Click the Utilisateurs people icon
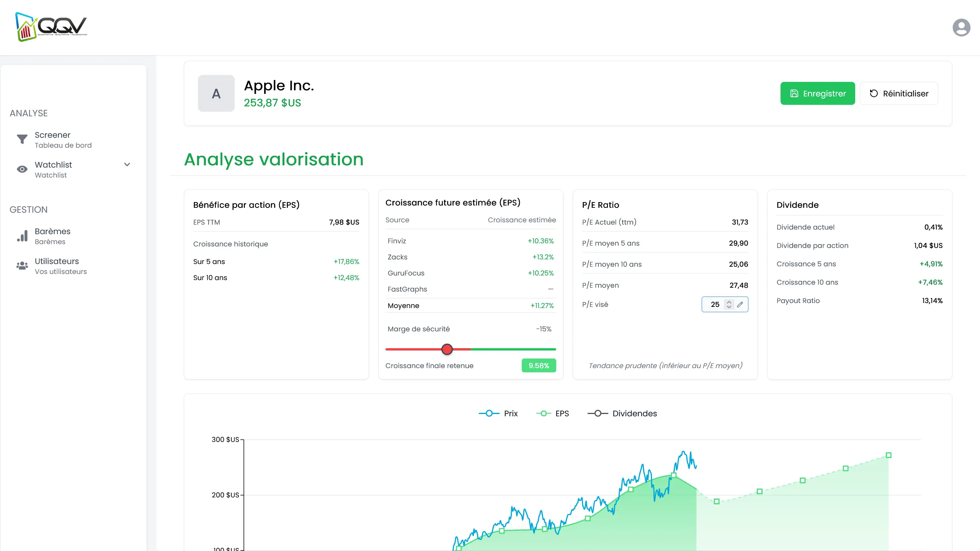980x551 pixels. click(x=22, y=266)
